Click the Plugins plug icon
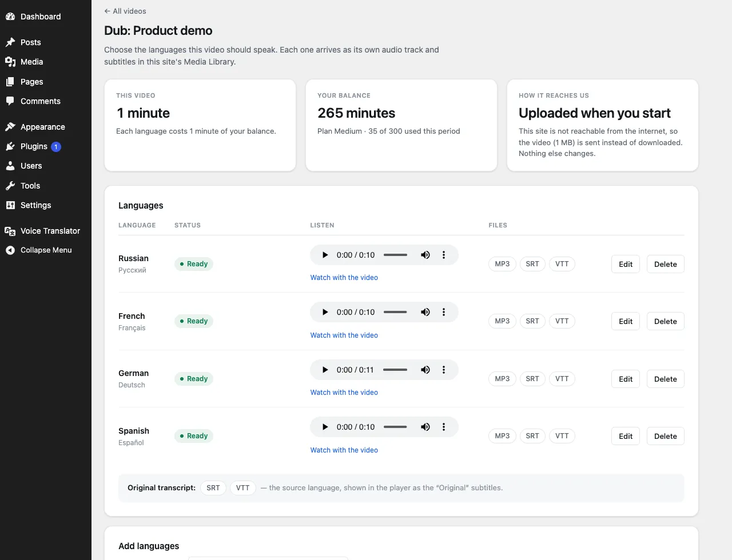732x560 pixels. coord(10,146)
